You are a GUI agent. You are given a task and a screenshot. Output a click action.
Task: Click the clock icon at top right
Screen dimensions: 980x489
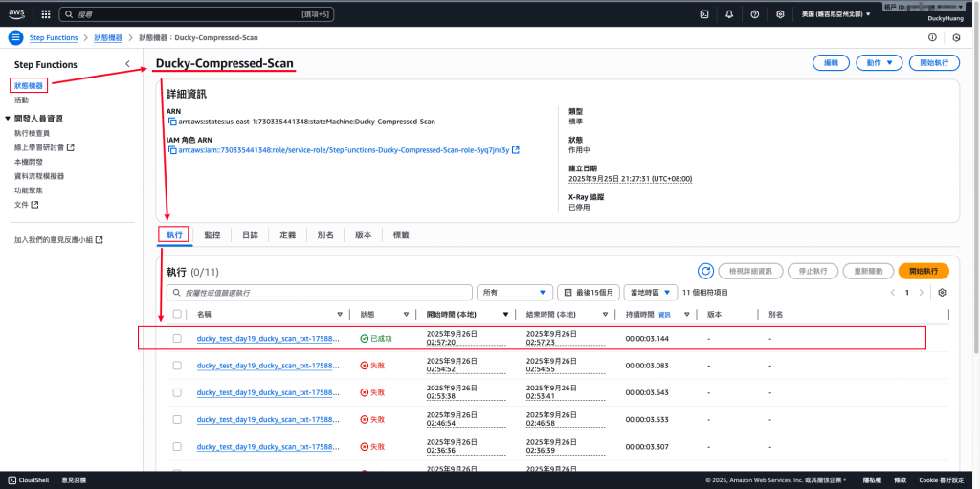click(x=956, y=37)
